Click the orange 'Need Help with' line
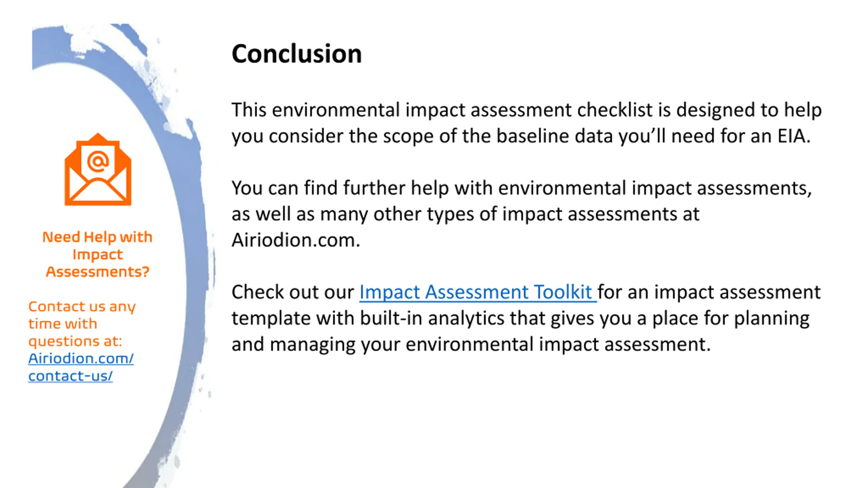The image size is (868, 488). (97, 237)
